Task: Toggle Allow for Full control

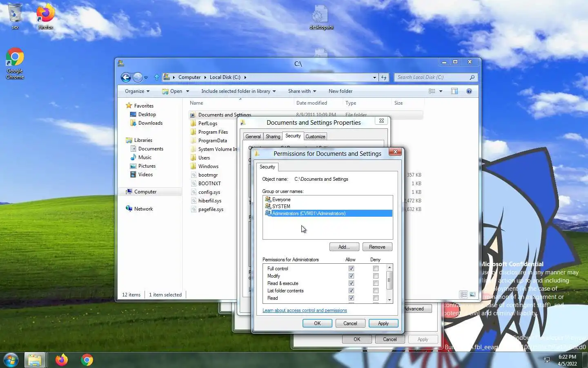Action: [351, 269]
